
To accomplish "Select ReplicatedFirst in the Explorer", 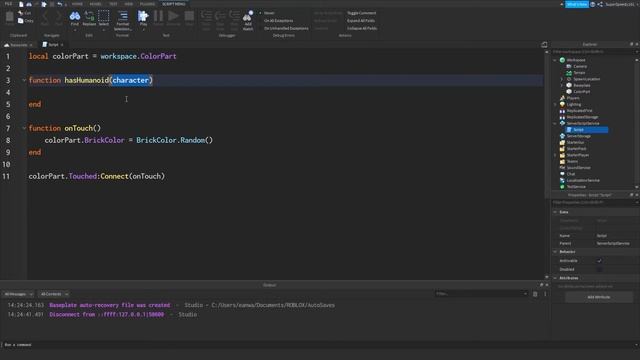I will (579, 111).
